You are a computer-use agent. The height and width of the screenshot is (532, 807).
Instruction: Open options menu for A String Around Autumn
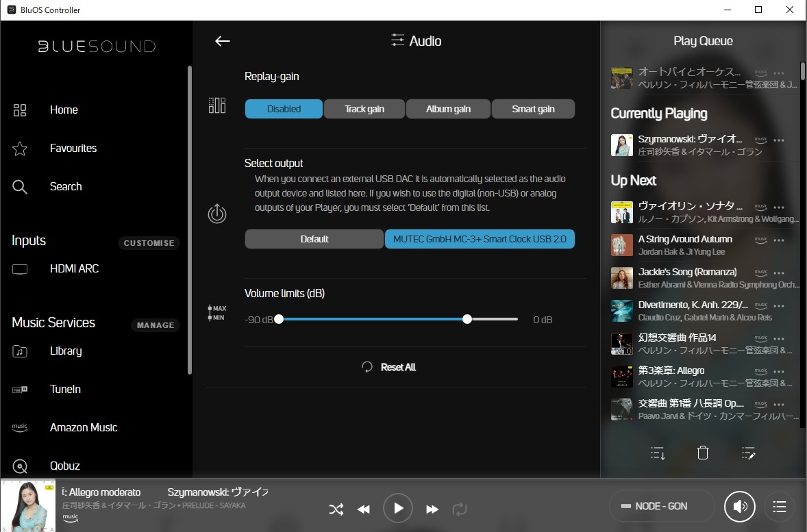[779, 240]
